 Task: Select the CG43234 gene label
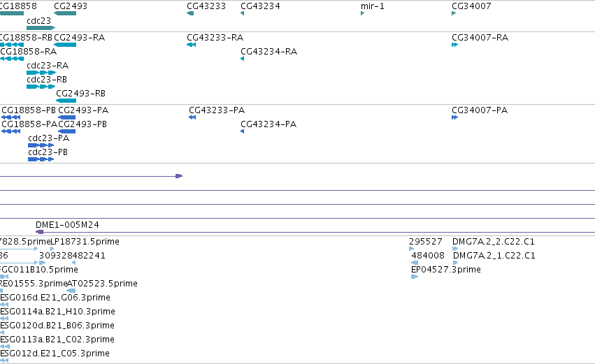tap(260, 6)
